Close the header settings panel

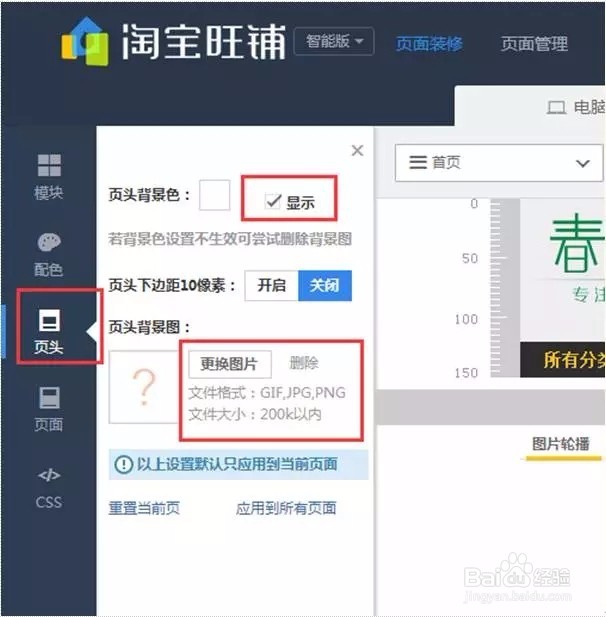coord(357,150)
